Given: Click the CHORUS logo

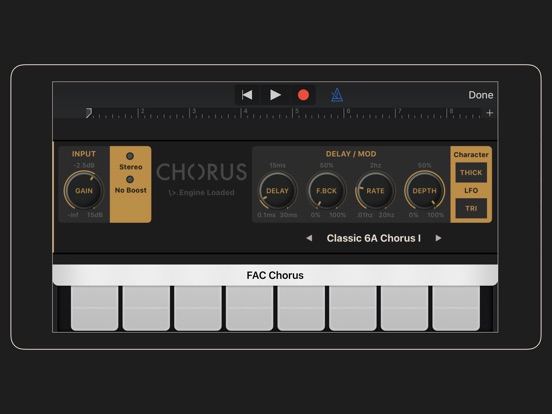Looking at the screenshot, I should (201, 172).
